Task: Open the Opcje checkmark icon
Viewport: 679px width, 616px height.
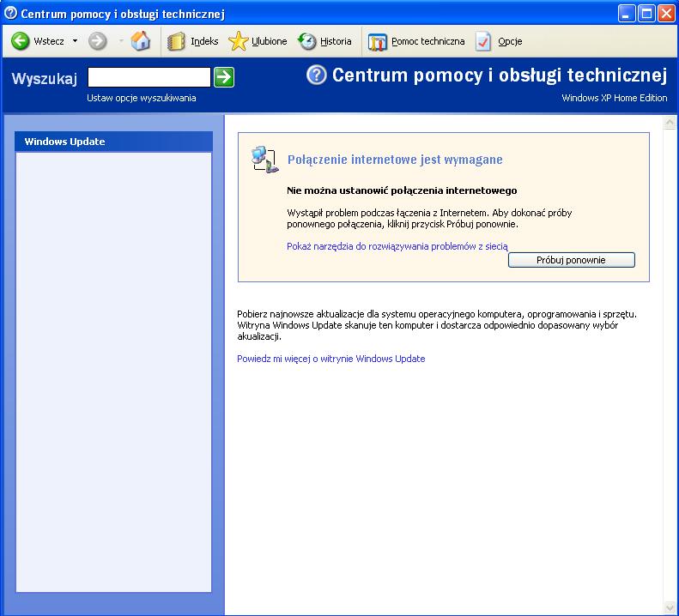Action: 483,41
